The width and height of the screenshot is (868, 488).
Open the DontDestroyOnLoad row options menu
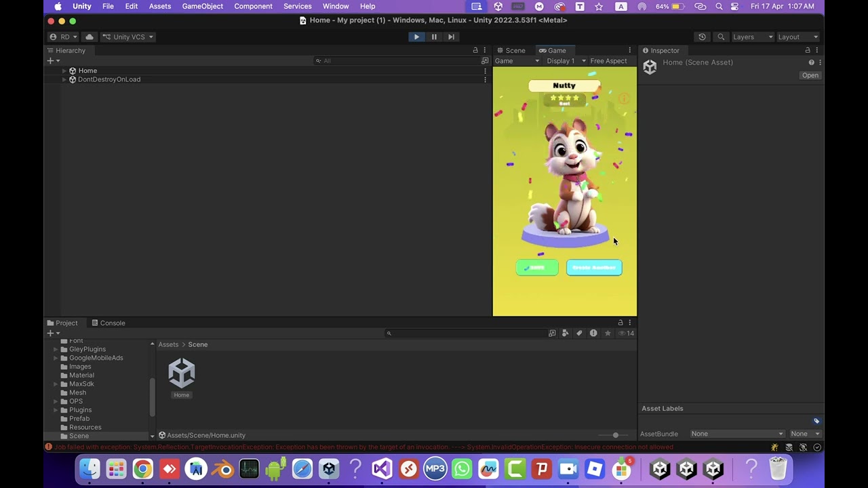point(484,79)
